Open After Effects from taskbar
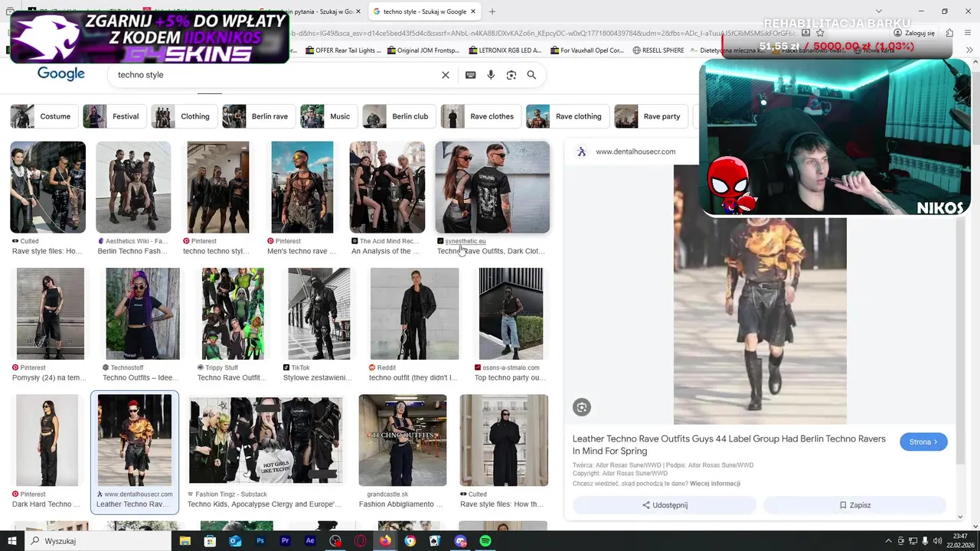Image resolution: width=980 pixels, height=551 pixels. point(310,541)
